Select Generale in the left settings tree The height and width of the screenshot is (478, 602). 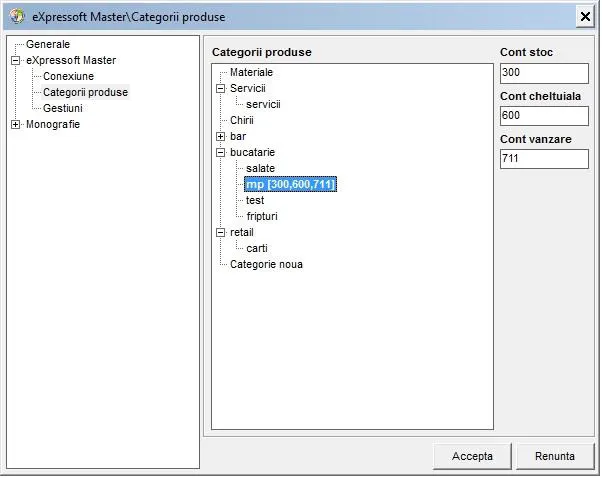pos(48,44)
